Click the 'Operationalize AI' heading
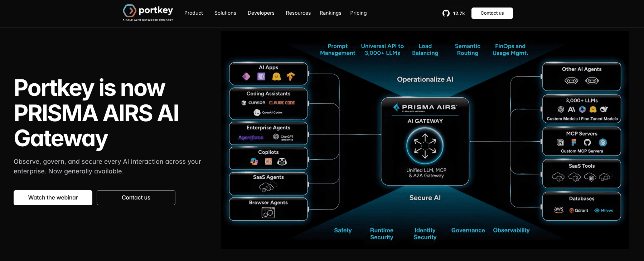 [425, 79]
